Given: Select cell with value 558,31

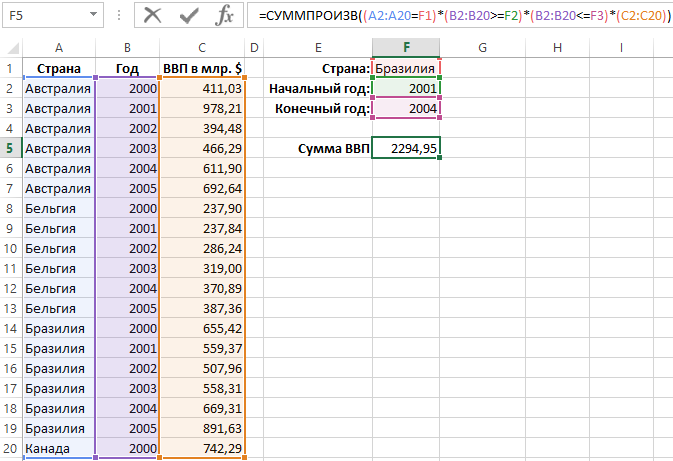Looking at the screenshot, I should [x=202, y=388].
